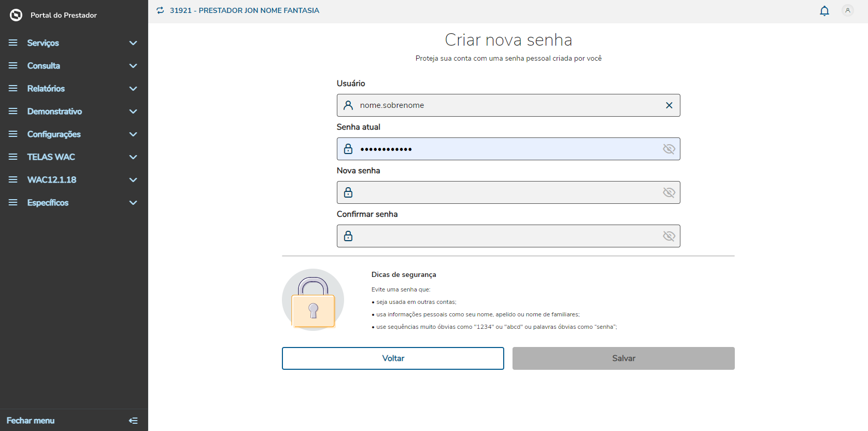Screen dimensions: 868x431
Task: Click the collapse menu arrow icon
Action: (133, 421)
